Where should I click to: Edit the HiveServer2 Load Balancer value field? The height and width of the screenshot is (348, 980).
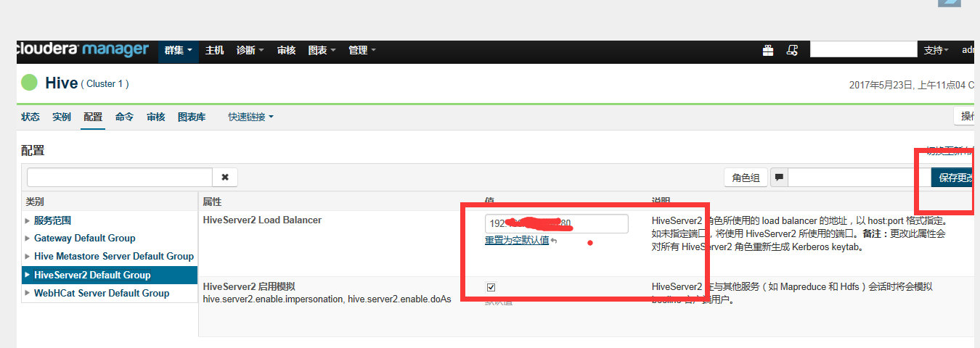pyautogui.click(x=557, y=223)
